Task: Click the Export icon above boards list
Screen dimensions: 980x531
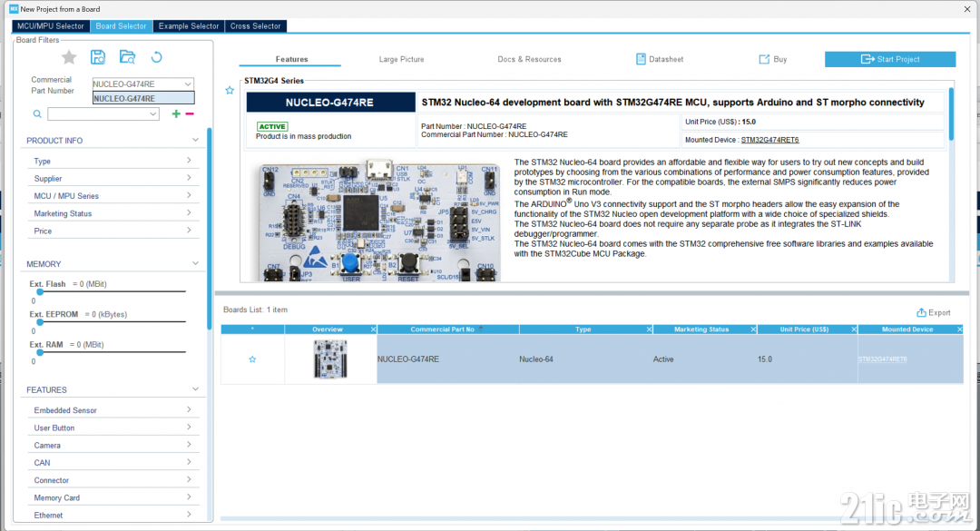Action: click(921, 313)
